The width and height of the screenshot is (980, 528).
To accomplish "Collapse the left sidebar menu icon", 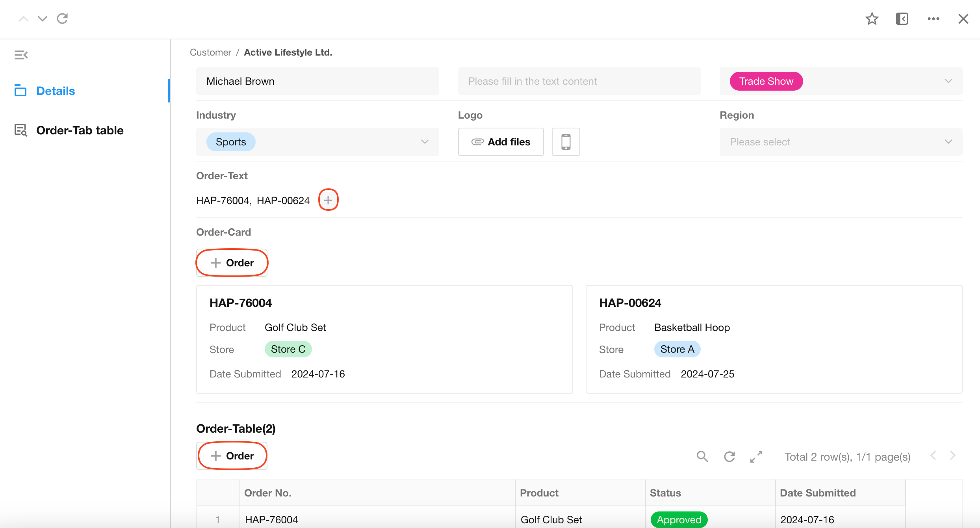I will point(21,55).
